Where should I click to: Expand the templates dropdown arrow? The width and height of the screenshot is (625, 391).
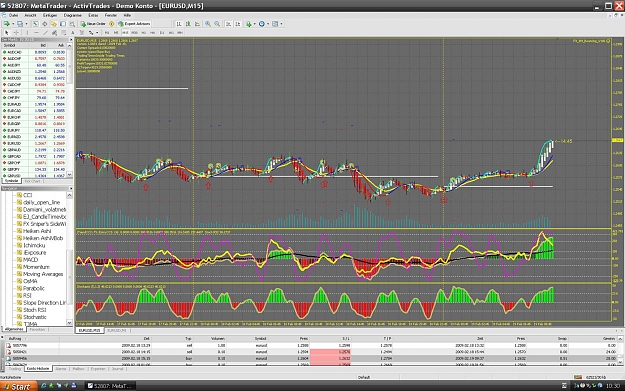[281, 24]
